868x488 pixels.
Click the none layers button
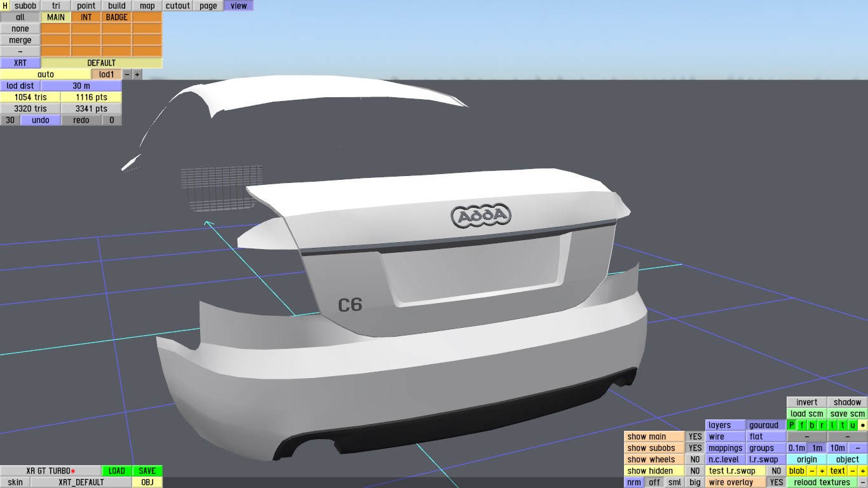(20, 29)
